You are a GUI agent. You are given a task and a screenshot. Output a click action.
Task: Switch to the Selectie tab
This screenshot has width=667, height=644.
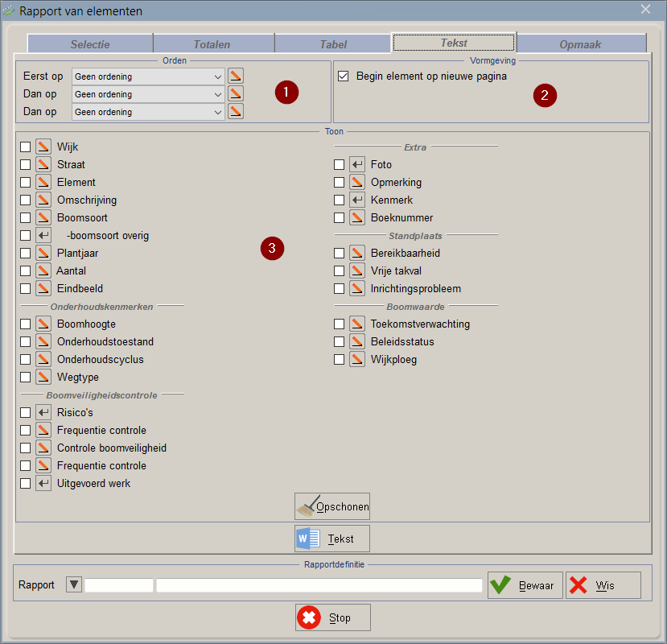[90, 44]
